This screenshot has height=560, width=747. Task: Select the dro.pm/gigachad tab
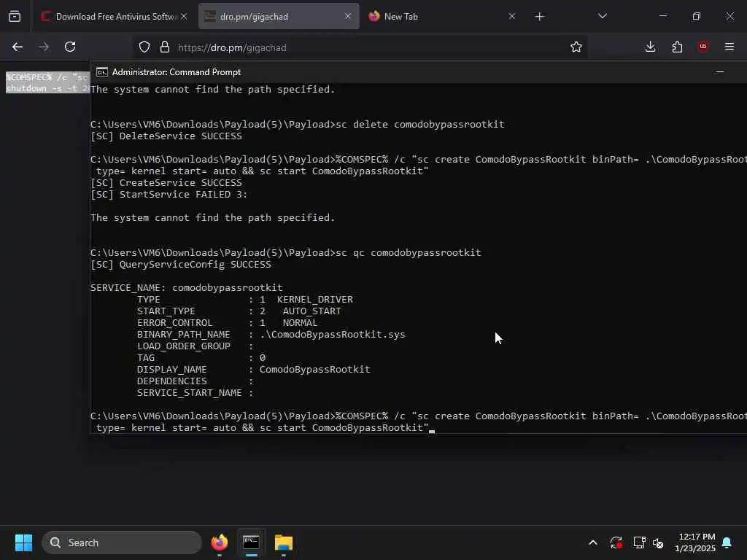click(x=279, y=17)
